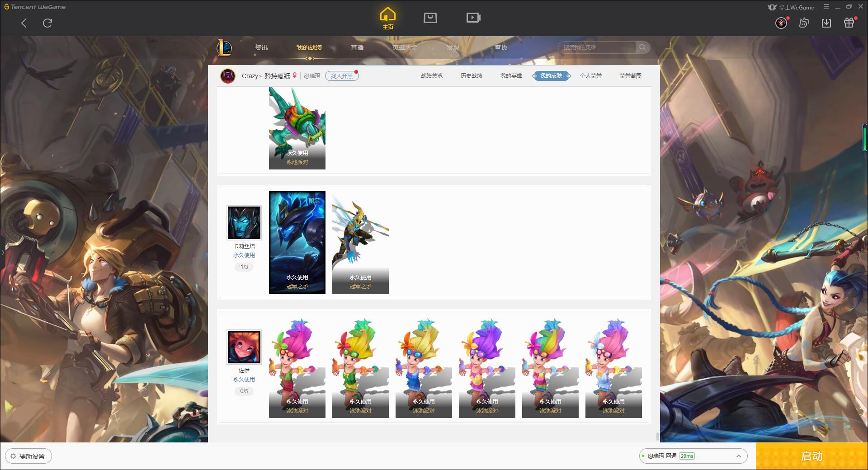
Task: Go back with the left arrow icon
Action: click(x=24, y=23)
